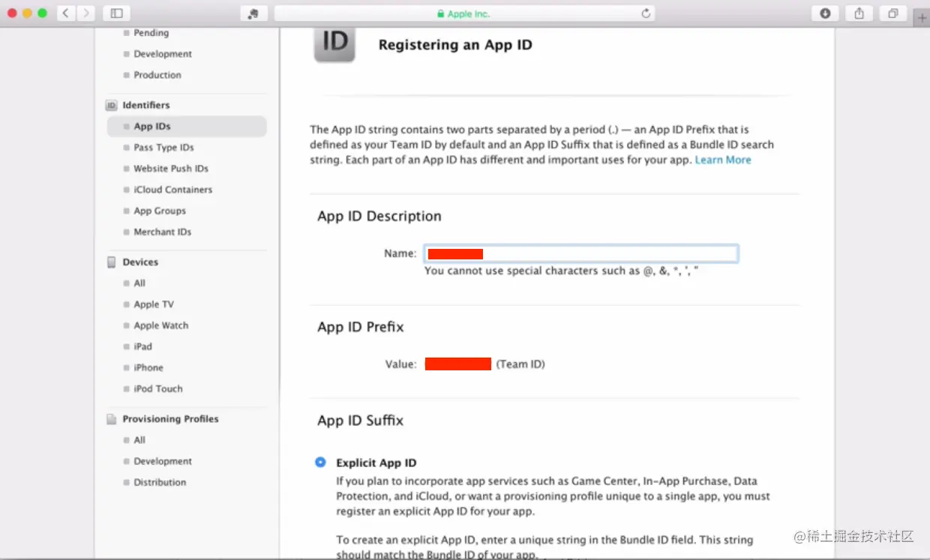This screenshot has width=930, height=560.
Task: Show All provisioning profiles
Action: pyautogui.click(x=139, y=440)
